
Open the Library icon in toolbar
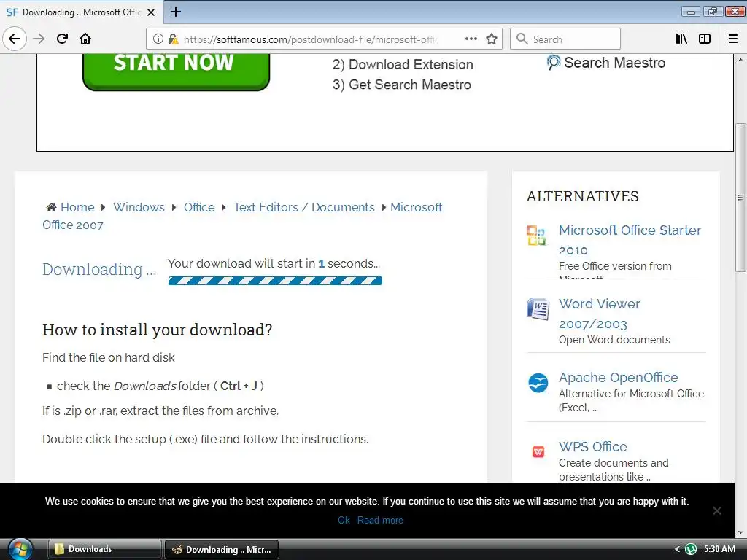click(x=682, y=39)
